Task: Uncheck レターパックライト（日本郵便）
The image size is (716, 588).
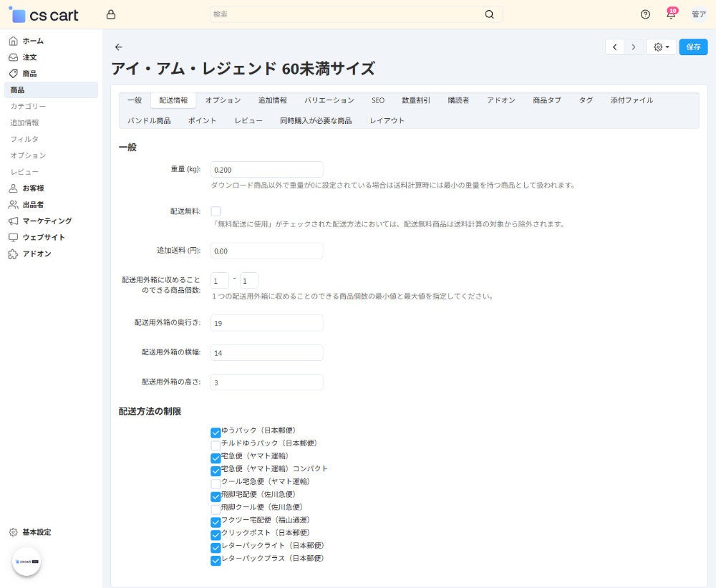Action: (216, 547)
